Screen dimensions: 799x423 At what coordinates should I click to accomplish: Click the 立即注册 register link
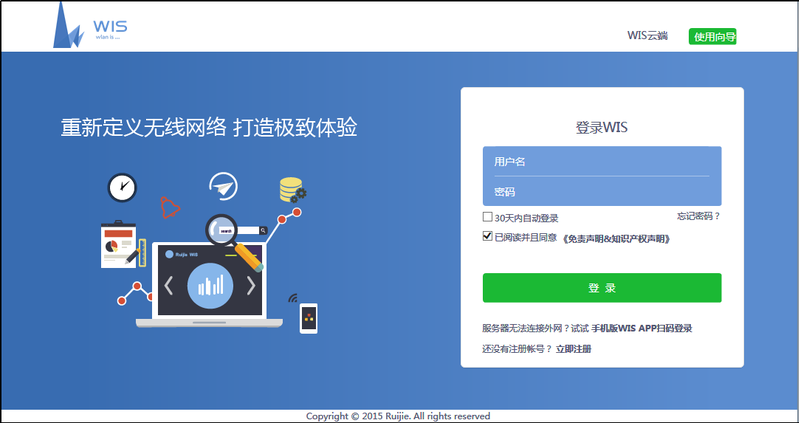pos(573,349)
